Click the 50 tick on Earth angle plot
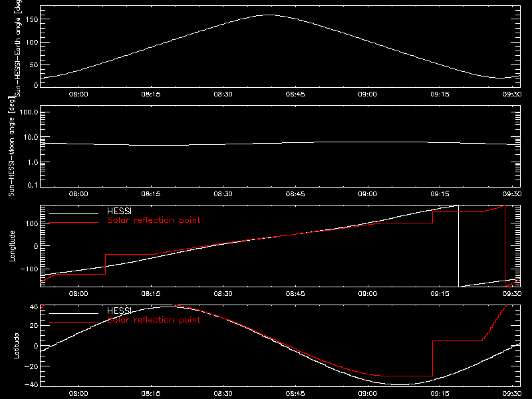532x399 pixels. (34, 65)
